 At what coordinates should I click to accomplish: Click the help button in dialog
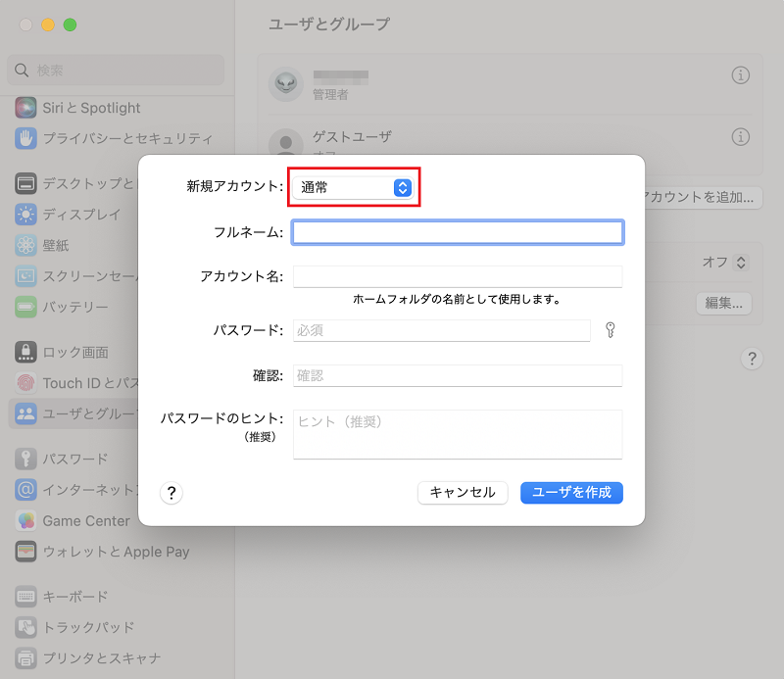[x=171, y=493]
